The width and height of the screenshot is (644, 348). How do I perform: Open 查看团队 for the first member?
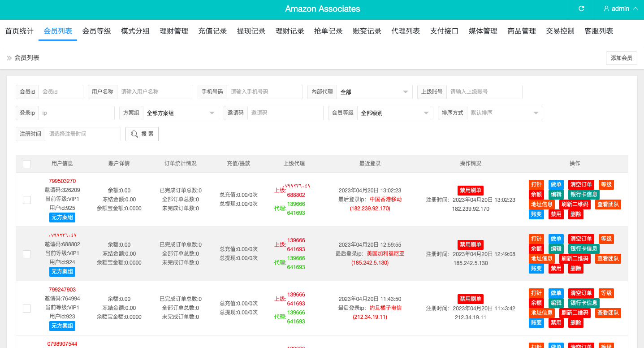click(x=608, y=204)
